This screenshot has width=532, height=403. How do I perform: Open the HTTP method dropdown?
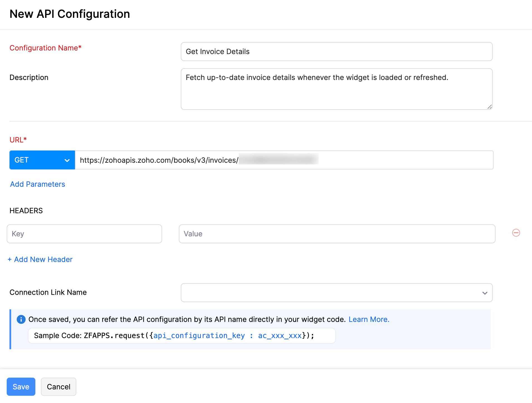coord(42,160)
